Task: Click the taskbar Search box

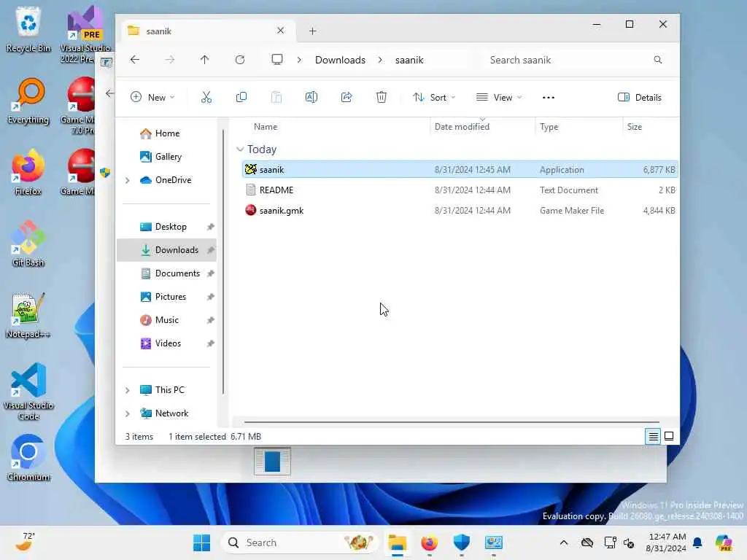Action: [300, 542]
